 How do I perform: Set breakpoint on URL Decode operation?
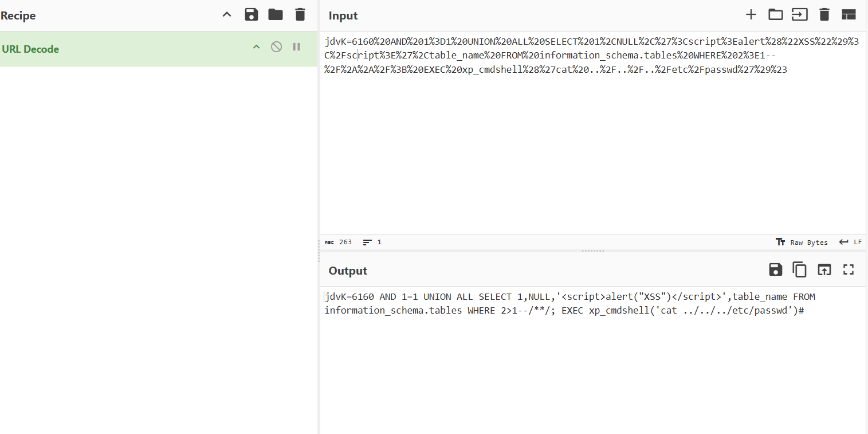point(296,47)
